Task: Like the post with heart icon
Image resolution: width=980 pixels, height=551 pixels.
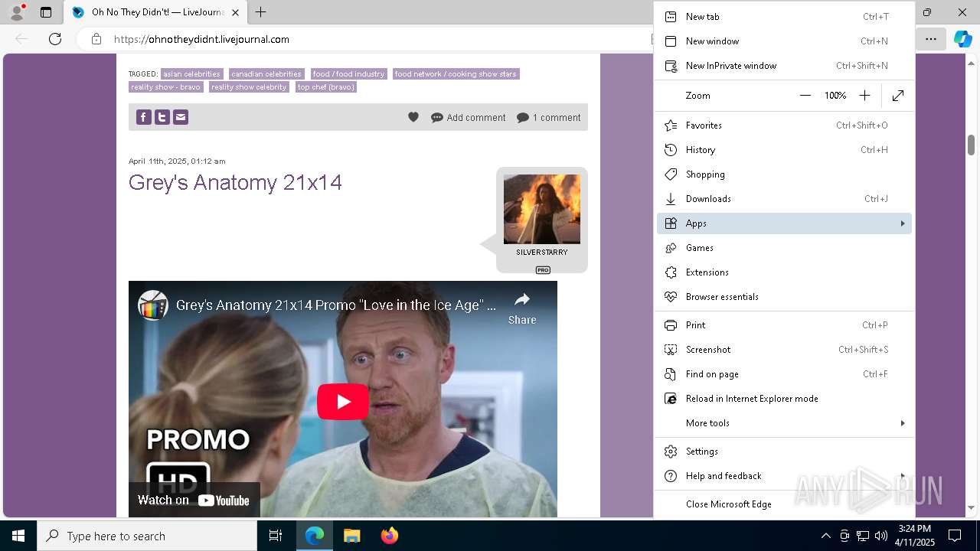Action: [413, 117]
